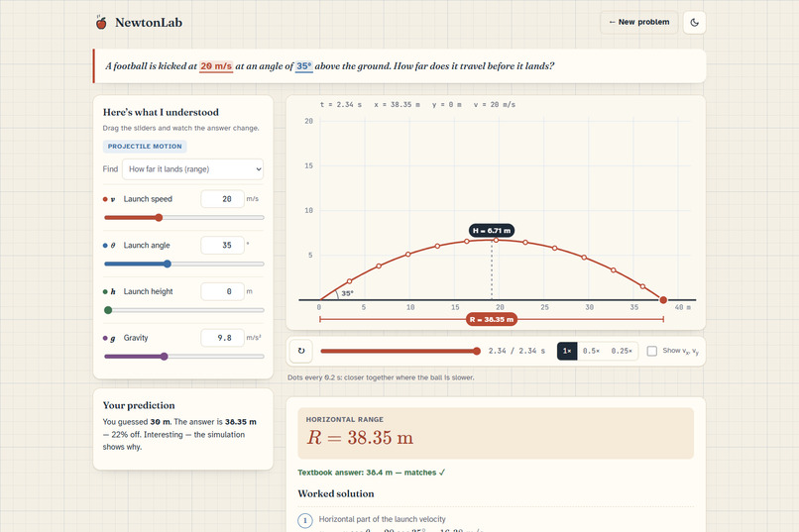Click the green Launch height slider handle

click(x=108, y=310)
